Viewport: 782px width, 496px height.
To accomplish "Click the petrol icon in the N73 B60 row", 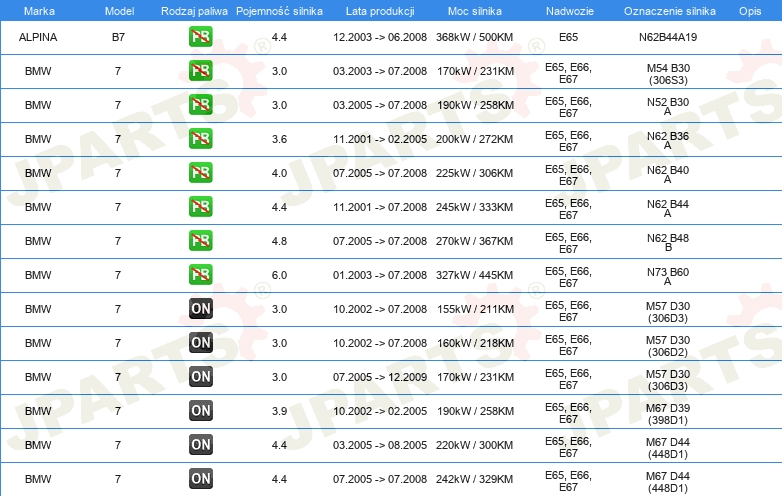I will (200, 274).
